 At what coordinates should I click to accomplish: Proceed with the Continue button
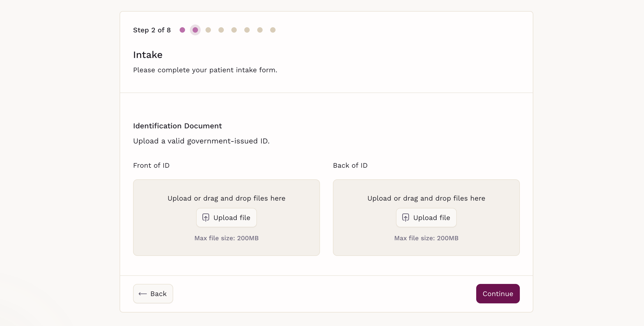point(498,294)
